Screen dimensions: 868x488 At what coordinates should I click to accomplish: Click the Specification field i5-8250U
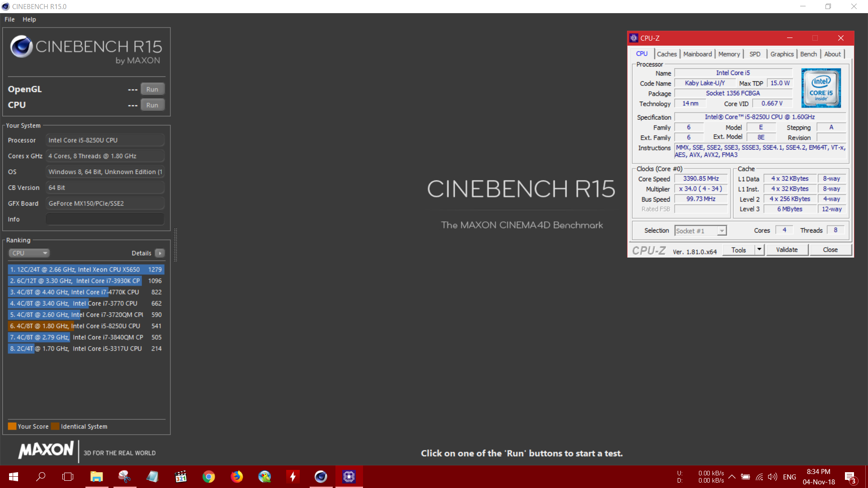[x=759, y=117]
